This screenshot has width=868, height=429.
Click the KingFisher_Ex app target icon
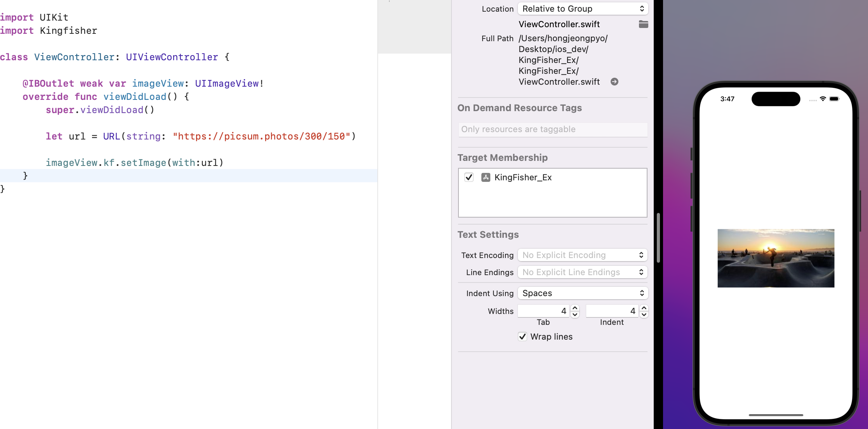486,178
